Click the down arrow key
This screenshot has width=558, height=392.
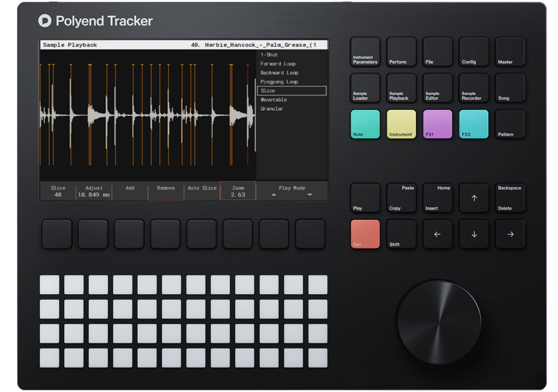[x=474, y=234]
